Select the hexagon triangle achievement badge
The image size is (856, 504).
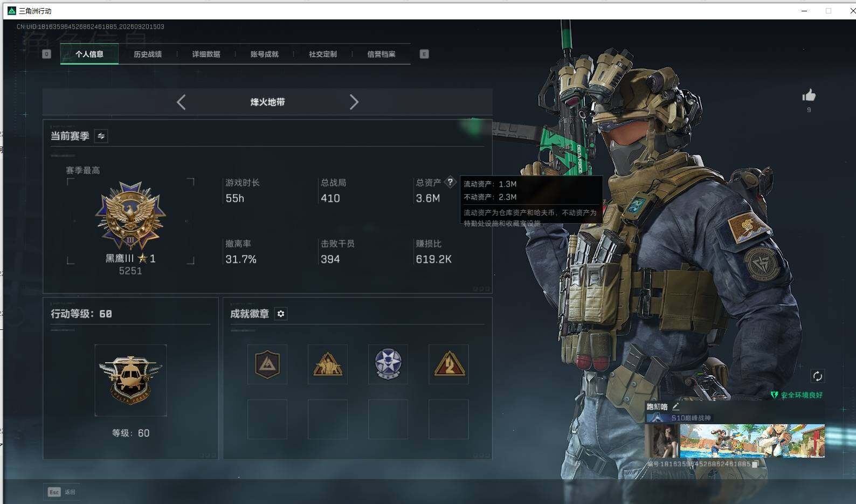(267, 364)
